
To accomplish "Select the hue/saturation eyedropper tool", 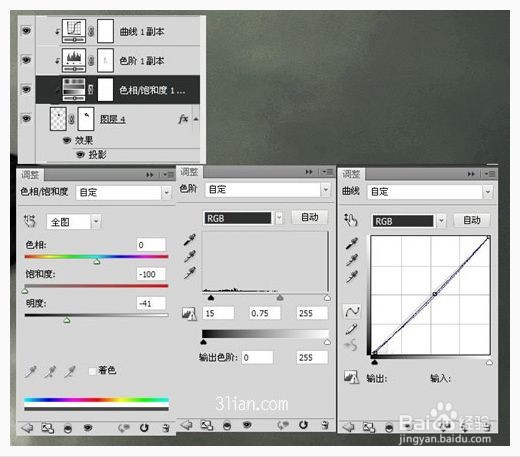I will pos(31,371).
